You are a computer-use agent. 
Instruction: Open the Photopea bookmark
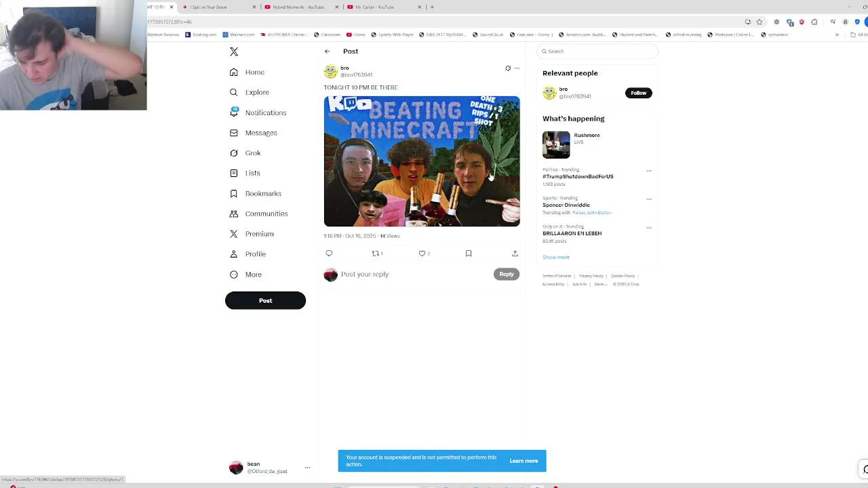click(x=730, y=35)
